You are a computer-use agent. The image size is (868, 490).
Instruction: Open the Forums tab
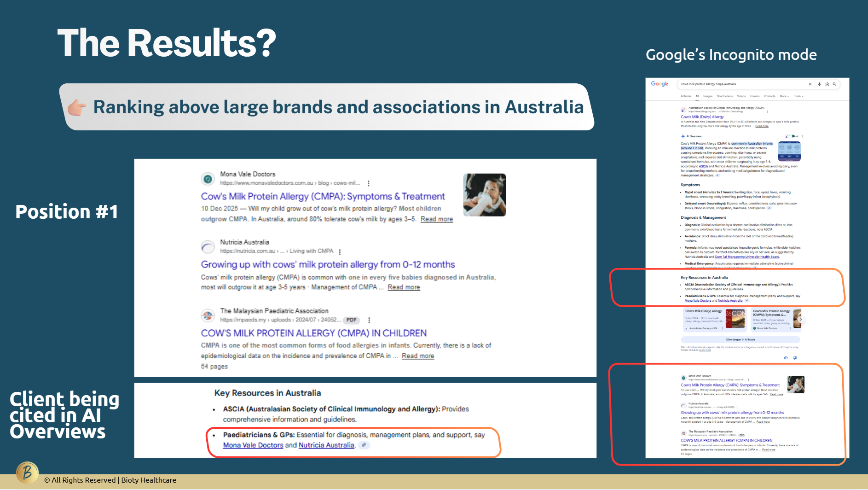coord(755,96)
